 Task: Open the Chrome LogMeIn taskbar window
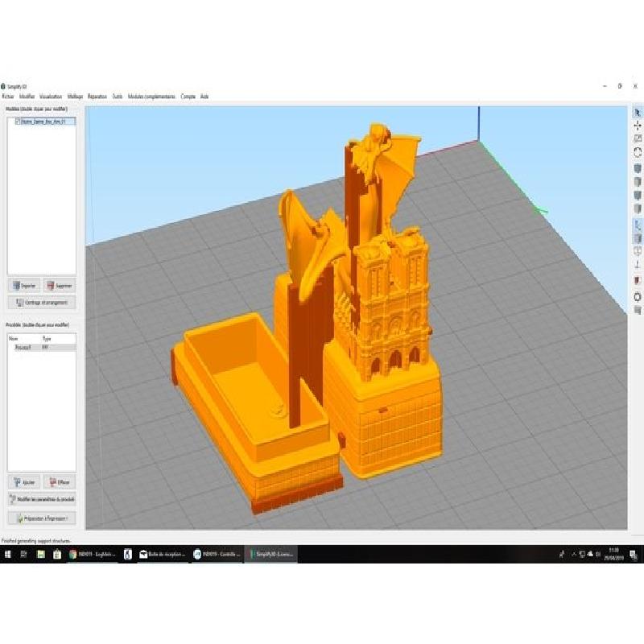[x=93, y=555]
